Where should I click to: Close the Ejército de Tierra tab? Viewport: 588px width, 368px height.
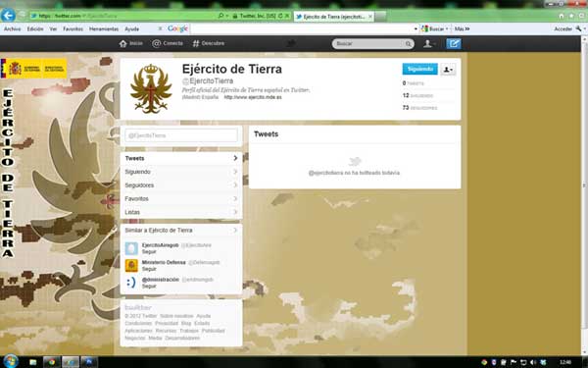pos(370,17)
